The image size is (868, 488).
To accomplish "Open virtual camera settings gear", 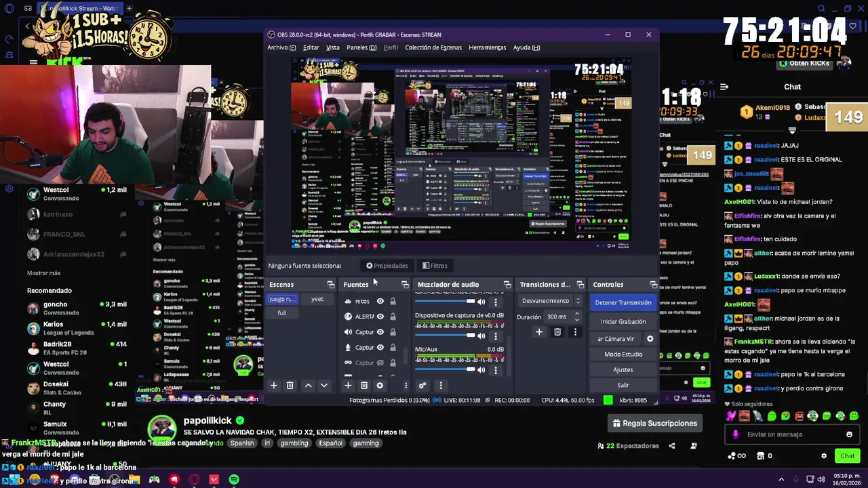I will (650, 339).
